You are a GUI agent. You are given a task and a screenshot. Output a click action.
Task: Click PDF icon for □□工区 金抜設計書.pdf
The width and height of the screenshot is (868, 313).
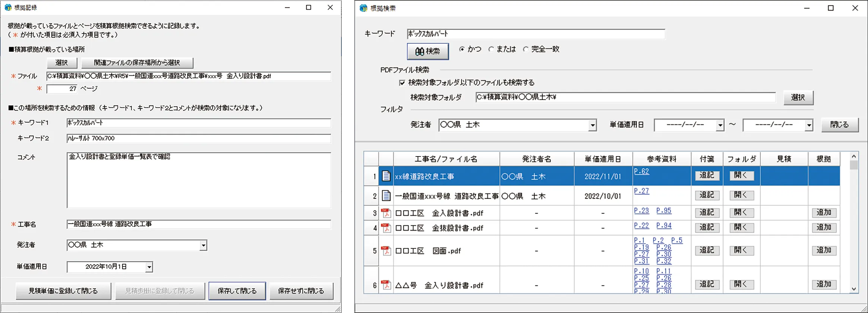pos(386,228)
